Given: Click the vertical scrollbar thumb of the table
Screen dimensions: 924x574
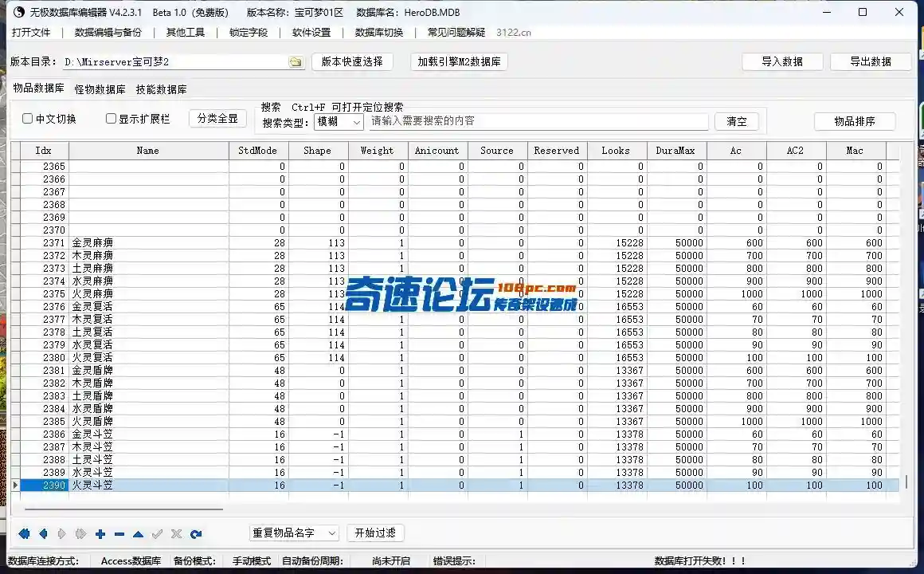Looking at the screenshot, I should pos(906,482).
